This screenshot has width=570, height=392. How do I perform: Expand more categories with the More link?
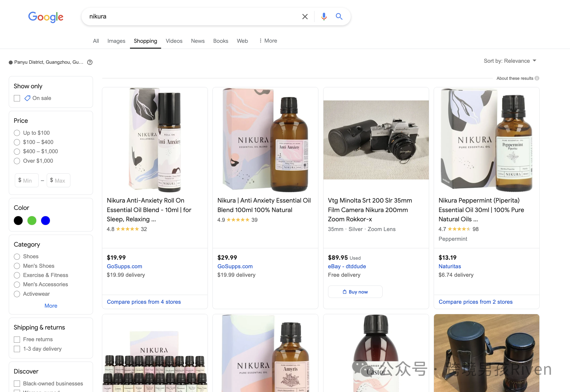pyautogui.click(x=51, y=305)
